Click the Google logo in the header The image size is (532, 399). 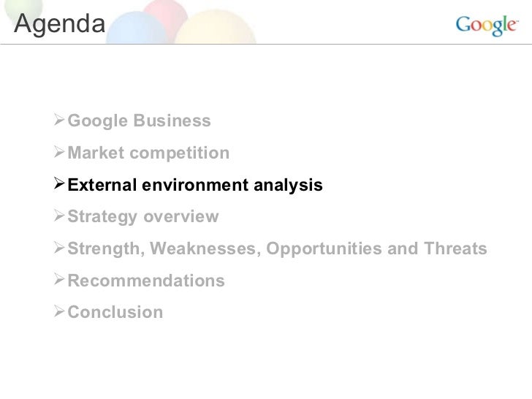click(486, 27)
